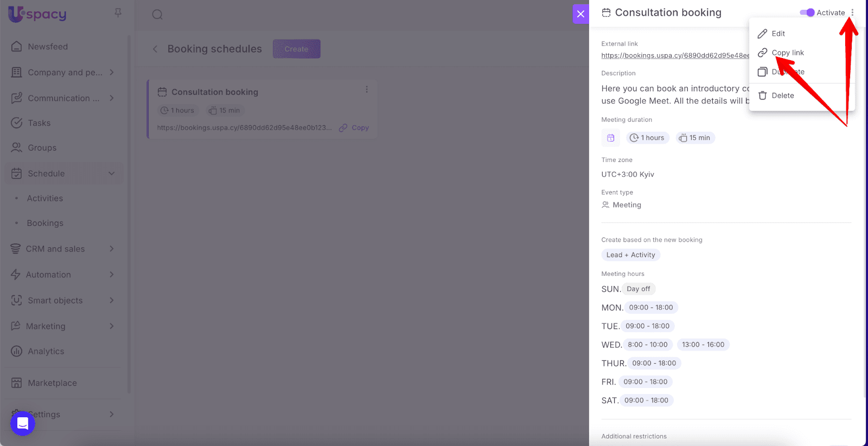Expand the Communication section chevron
The width and height of the screenshot is (868, 446).
112,98
